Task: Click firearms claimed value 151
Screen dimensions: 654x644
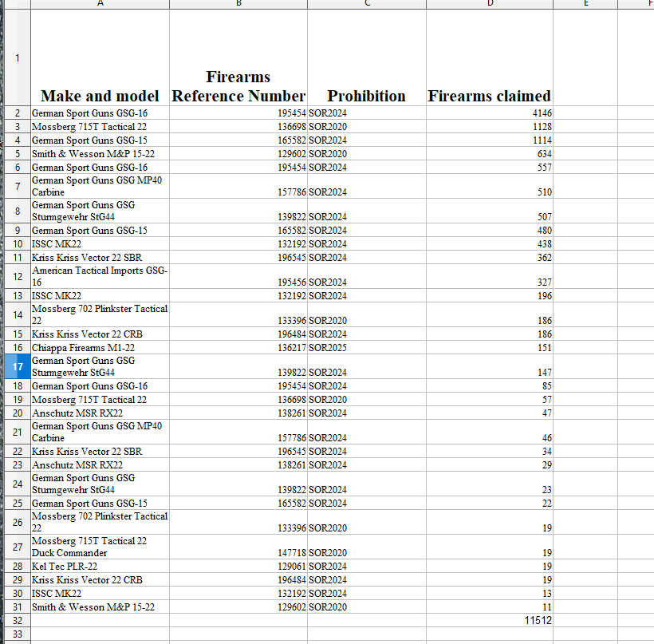Action: 490,347
